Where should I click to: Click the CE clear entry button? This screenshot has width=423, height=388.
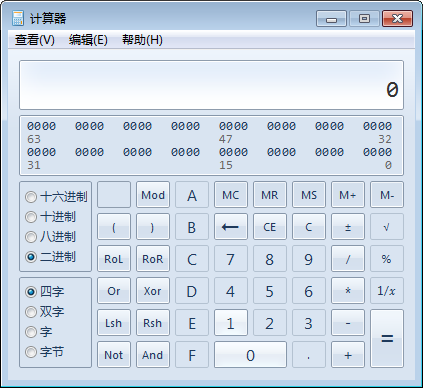270,227
